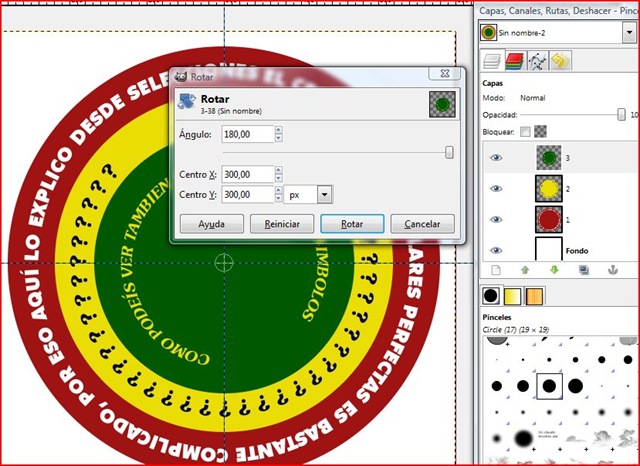This screenshot has height=466, width=640.
Task: Select layer 2 yellow circle thumbnail
Action: coord(549,189)
